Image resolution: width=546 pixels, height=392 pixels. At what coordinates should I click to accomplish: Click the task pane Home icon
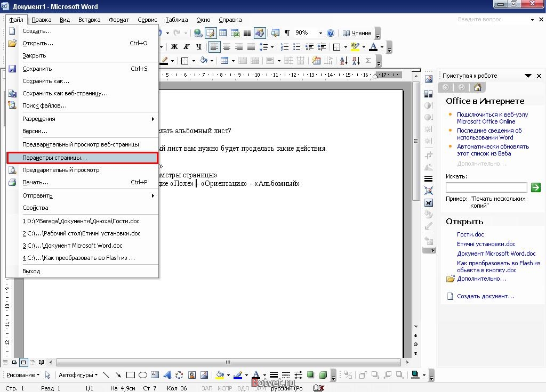tap(477, 87)
